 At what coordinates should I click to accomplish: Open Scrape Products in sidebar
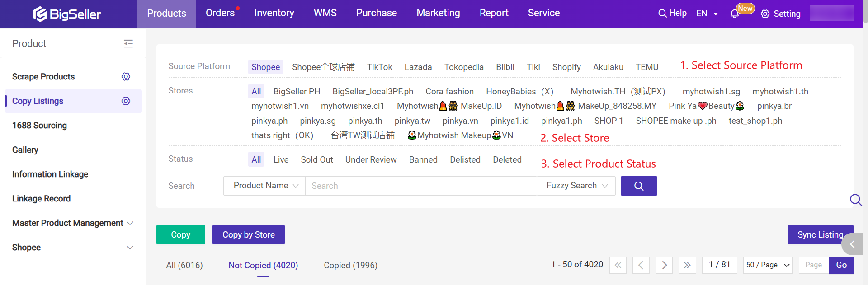click(43, 77)
